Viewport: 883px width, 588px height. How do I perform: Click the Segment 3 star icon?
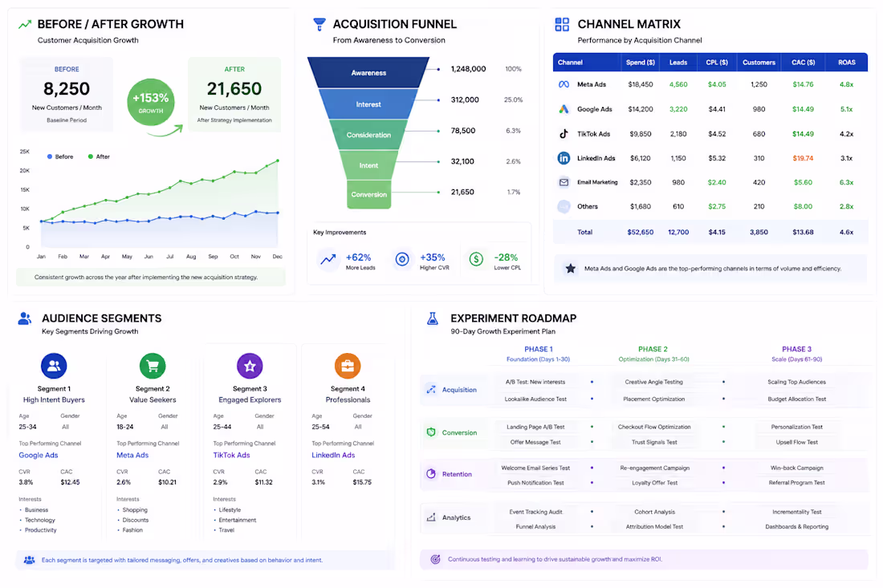pyautogui.click(x=250, y=366)
